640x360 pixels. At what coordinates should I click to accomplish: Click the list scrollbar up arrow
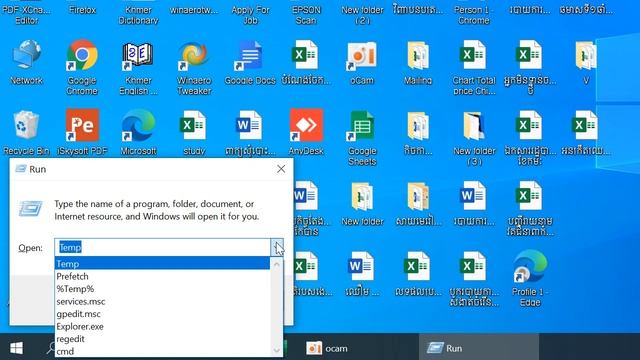pyautogui.click(x=277, y=264)
